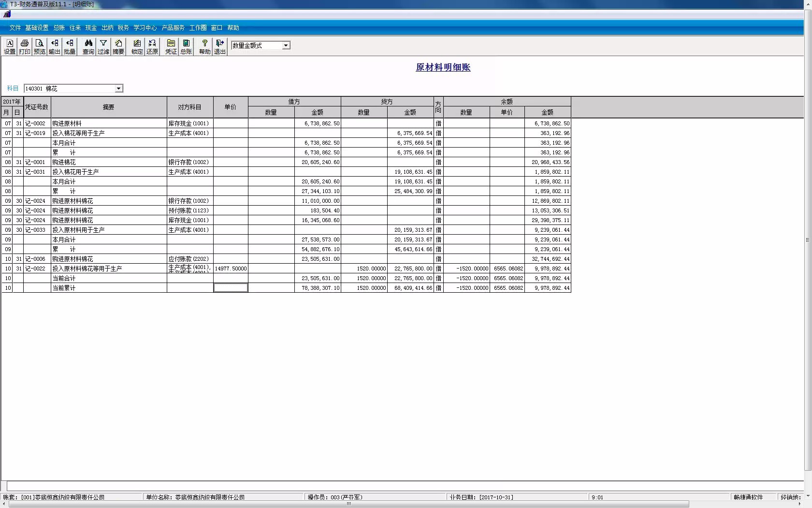The height and width of the screenshot is (508, 812).
Task: Click the selected empty 单价 cell in 当前累计 row
Action: point(231,288)
